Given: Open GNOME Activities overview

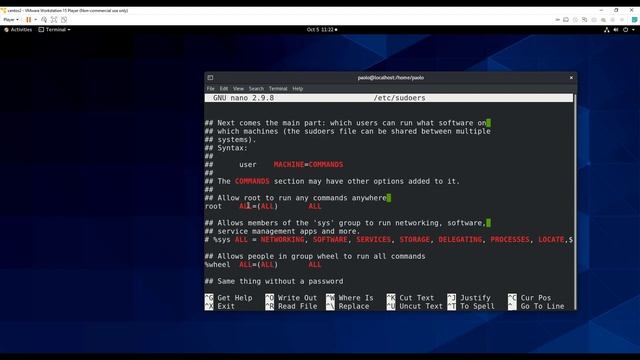Looking at the screenshot, I should tap(18, 30).
